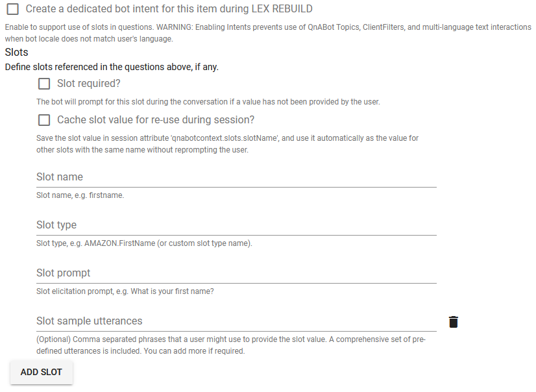Screen dimensions: 536x392
Task: Click the Optional comma separated phrases hint
Action: coord(231,345)
